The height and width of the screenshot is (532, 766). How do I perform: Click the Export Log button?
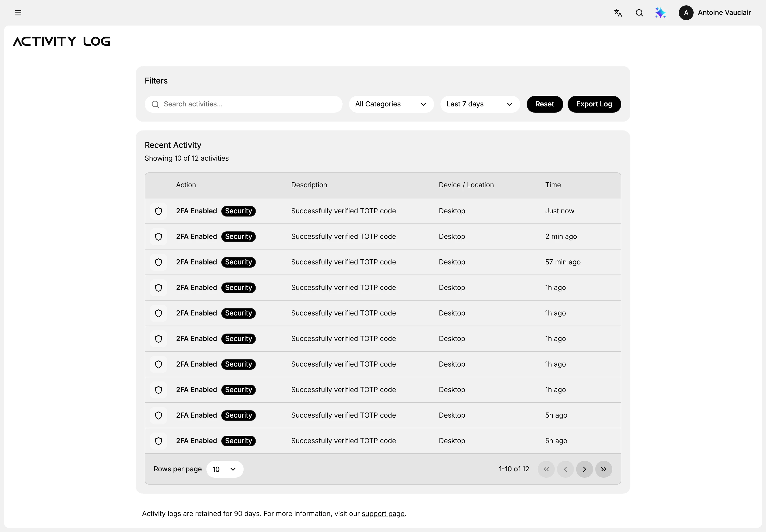pyautogui.click(x=594, y=104)
